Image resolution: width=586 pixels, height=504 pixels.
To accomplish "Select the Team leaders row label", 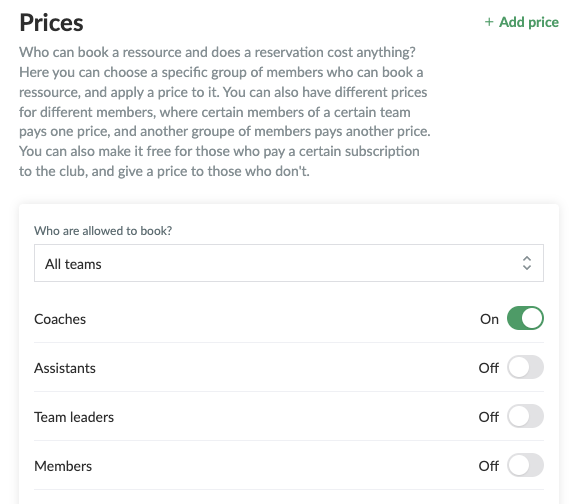I will pos(74,417).
